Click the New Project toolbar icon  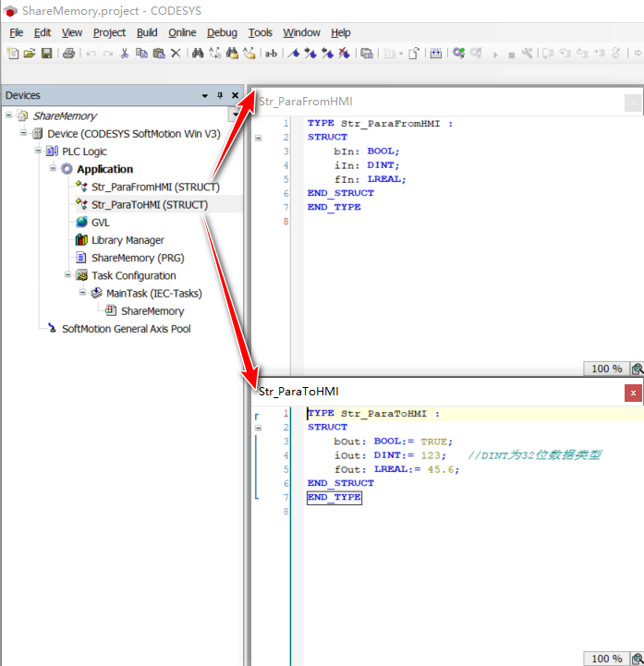(13, 53)
